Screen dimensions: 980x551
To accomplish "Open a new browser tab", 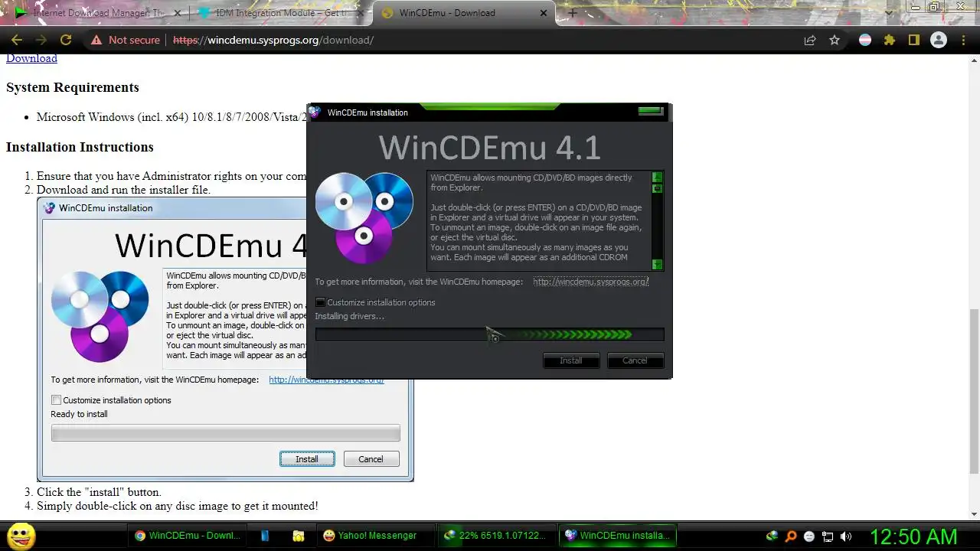I will [572, 13].
